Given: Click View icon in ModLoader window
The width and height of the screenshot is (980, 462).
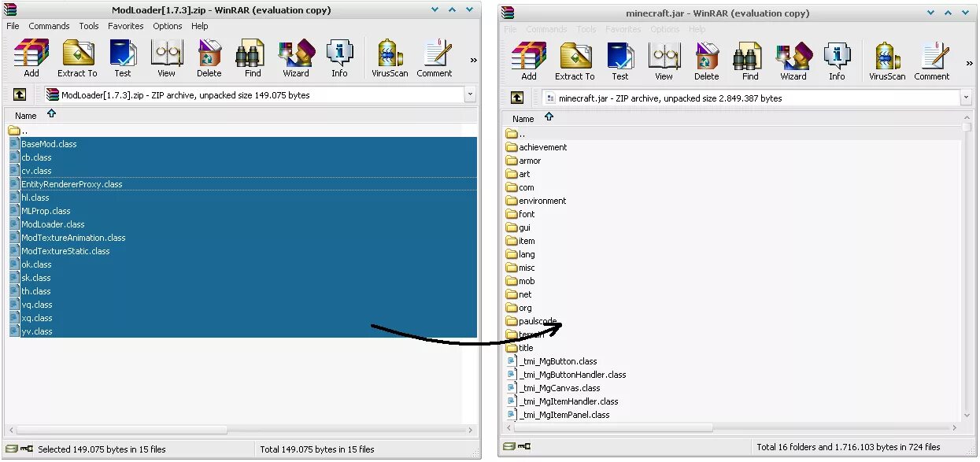Looking at the screenshot, I should click(166, 58).
